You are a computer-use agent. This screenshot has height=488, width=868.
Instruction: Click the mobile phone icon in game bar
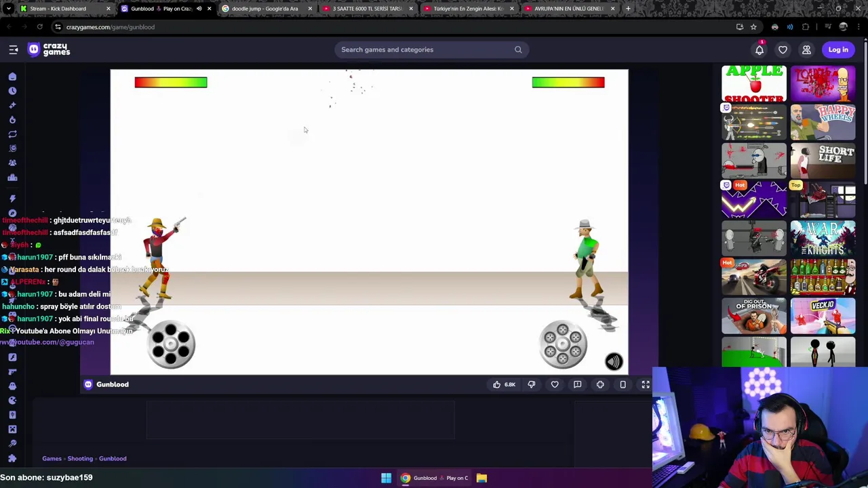tap(623, 384)
